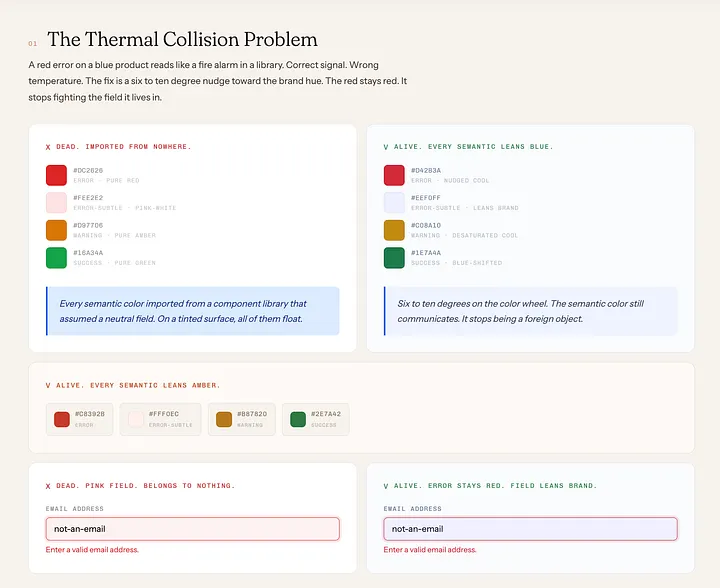Click the blue quote about tinted surfaces
720x588 pixels.
point(193,311)
